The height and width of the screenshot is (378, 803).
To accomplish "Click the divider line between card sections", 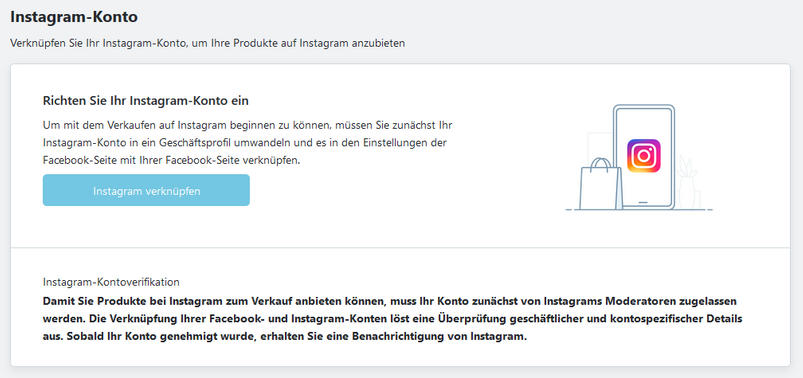I will (400, 248).
